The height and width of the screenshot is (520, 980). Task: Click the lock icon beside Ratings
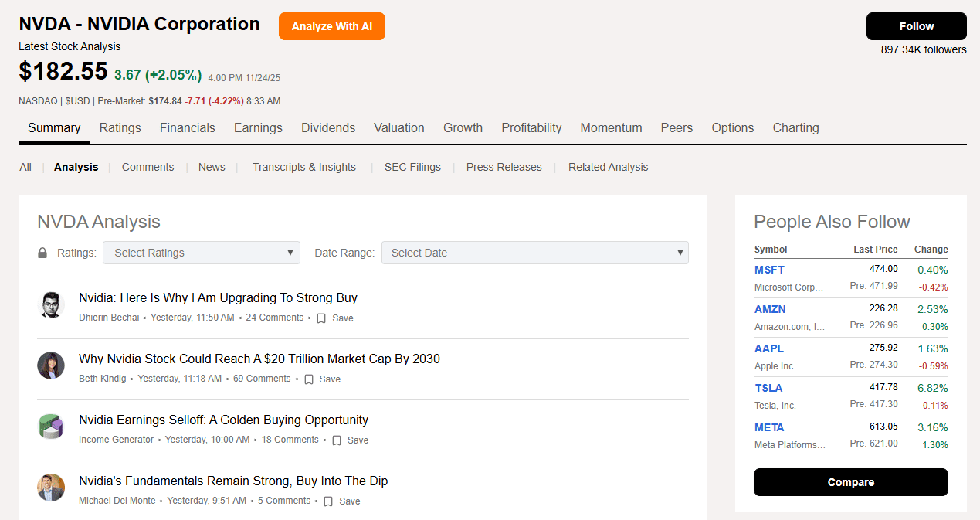[43, 253]
